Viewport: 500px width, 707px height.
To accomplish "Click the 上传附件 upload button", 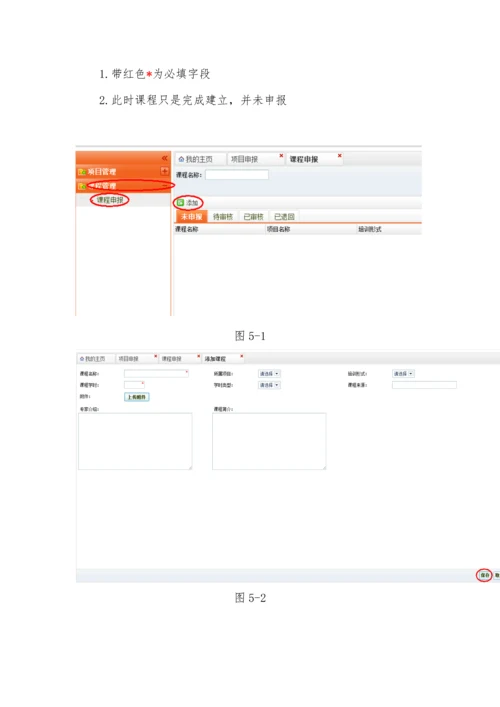I will click(137, 397).
